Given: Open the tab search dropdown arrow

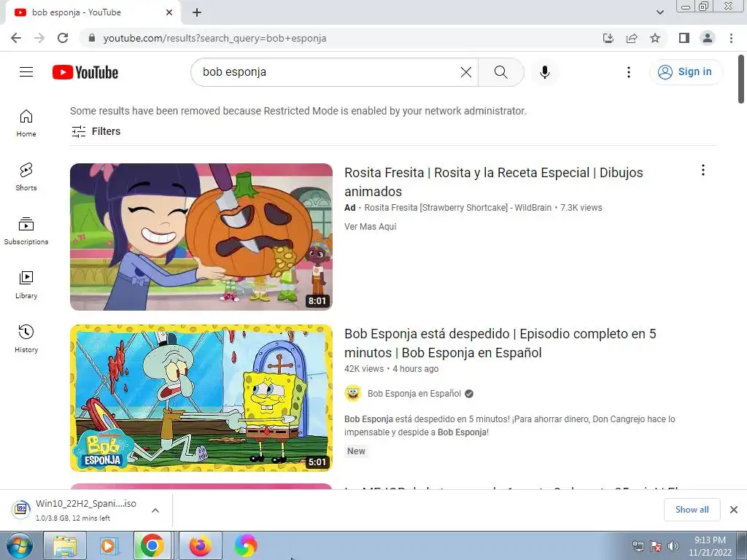Looking at the screenshot, I should (x=659, y=12).
